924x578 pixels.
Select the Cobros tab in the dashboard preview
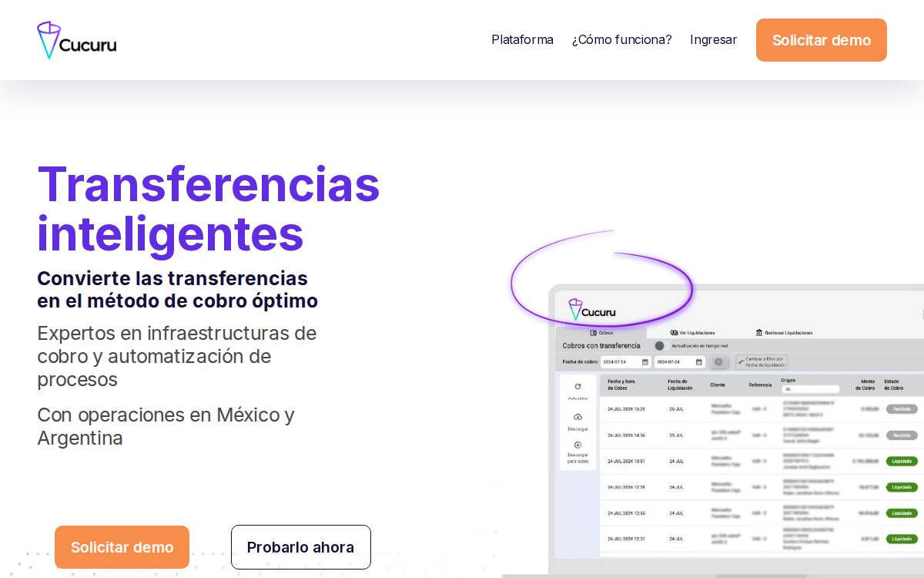point(601,333)
